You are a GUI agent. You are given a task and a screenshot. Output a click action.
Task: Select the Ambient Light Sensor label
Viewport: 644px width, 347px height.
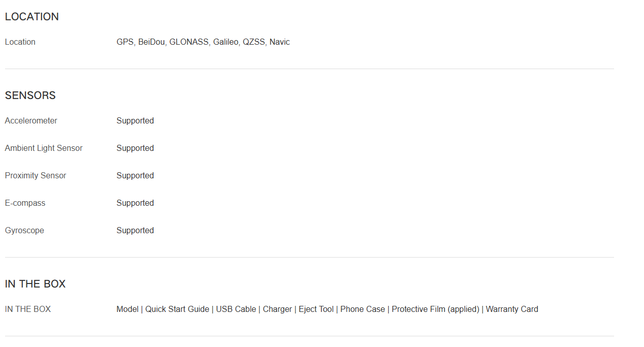(x=44, y=148)
